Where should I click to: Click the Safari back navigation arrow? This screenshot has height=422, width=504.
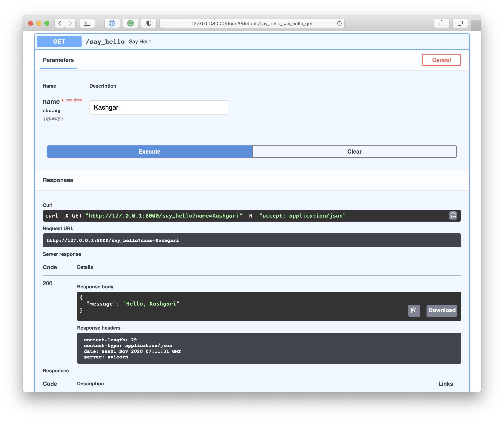[x=60, y=23]
